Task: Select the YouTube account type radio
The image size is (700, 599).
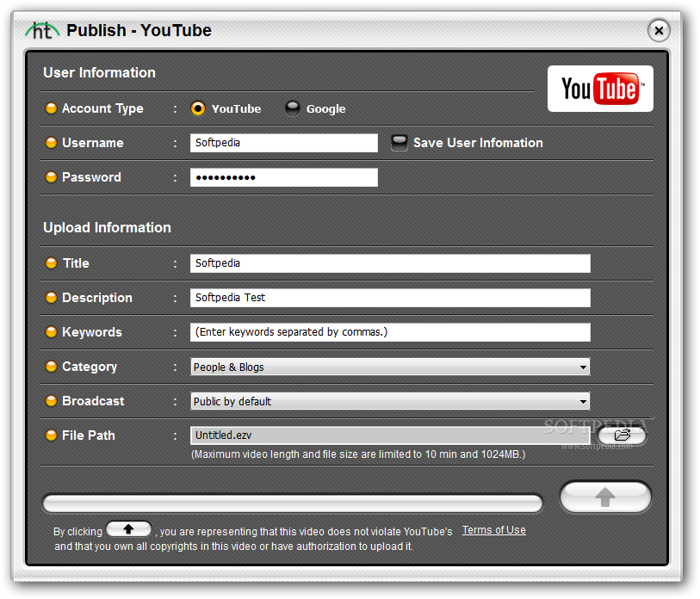Action: 198,108
